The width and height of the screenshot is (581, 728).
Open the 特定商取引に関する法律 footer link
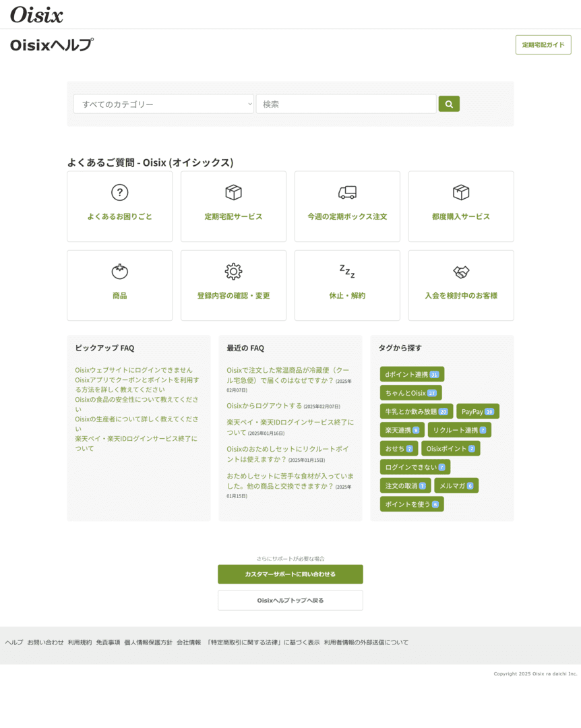[263, 642]
